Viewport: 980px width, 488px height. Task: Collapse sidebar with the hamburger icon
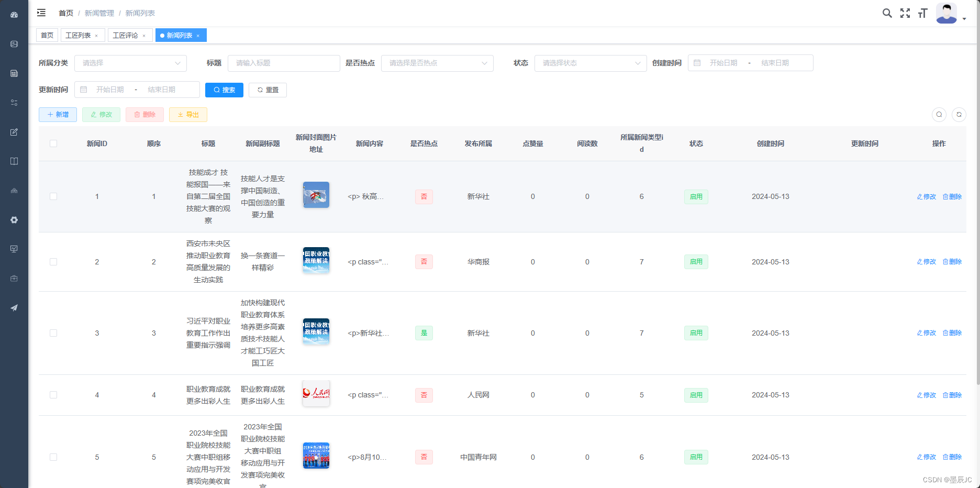coord(41,13)
